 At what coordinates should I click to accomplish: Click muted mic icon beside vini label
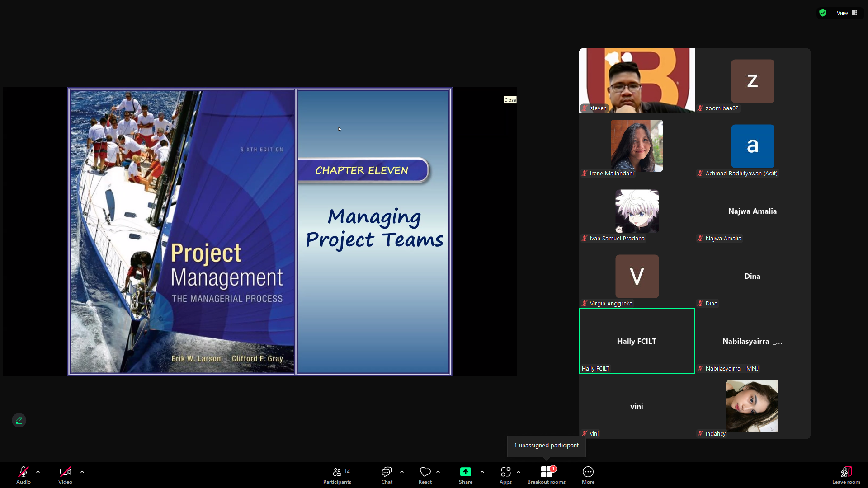(x=585, y=434)
